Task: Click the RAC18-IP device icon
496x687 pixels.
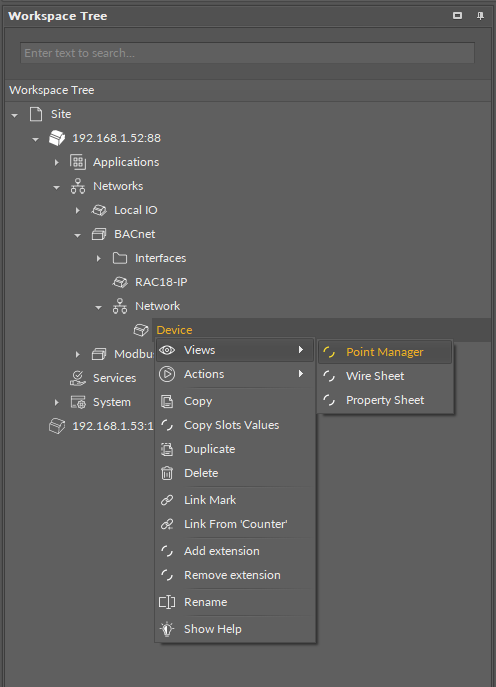Action: coord(120,282)
